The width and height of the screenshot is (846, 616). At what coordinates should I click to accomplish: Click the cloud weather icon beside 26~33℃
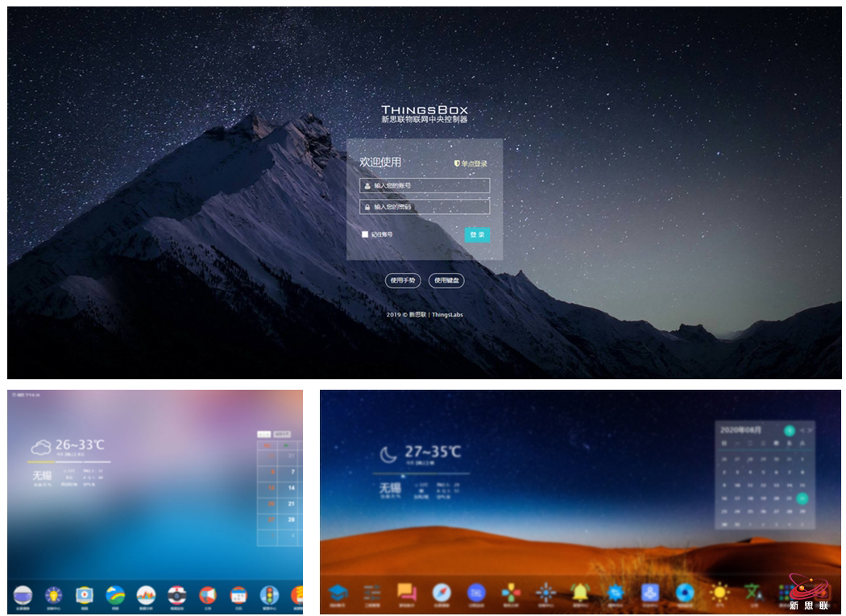coord(41,447)
